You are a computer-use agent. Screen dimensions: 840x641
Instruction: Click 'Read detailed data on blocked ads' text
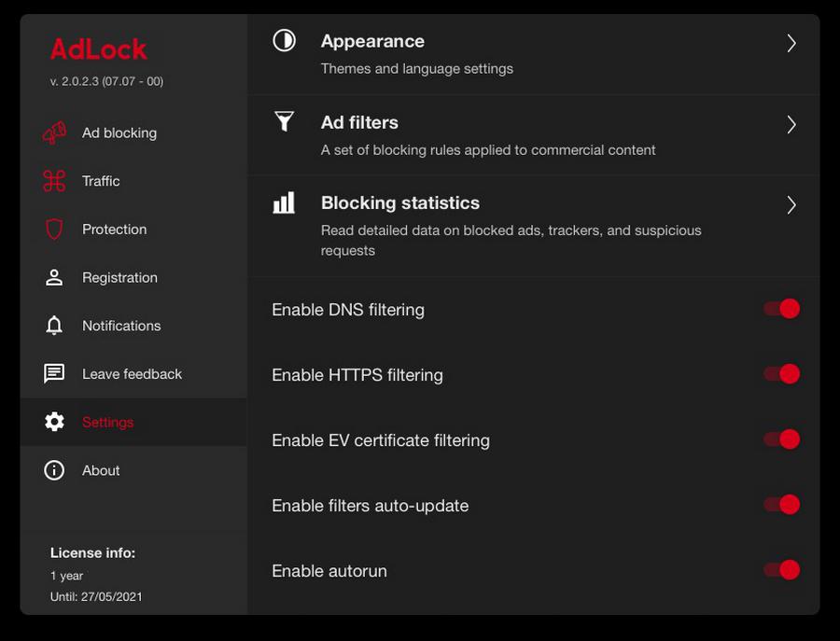511,241
